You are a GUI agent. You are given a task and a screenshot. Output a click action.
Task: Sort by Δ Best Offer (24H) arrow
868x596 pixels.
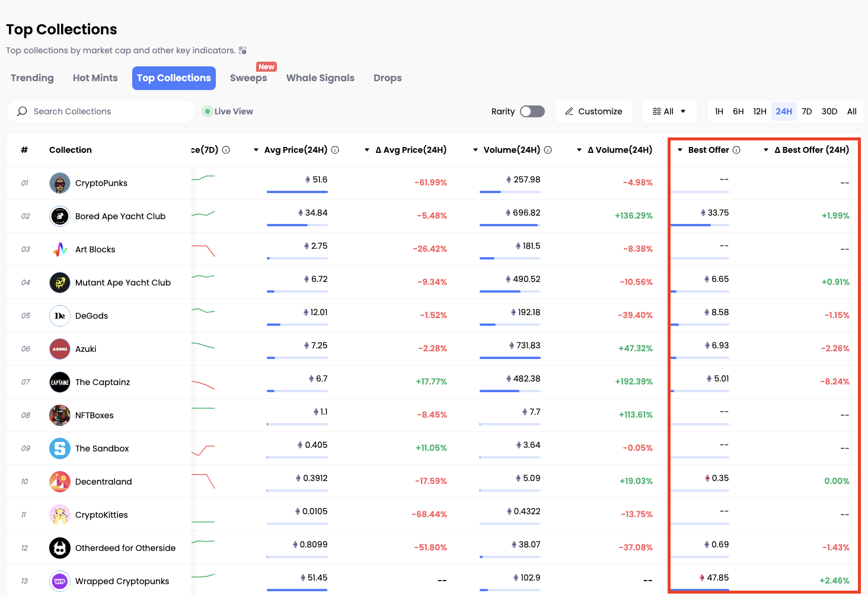(766, 150)
